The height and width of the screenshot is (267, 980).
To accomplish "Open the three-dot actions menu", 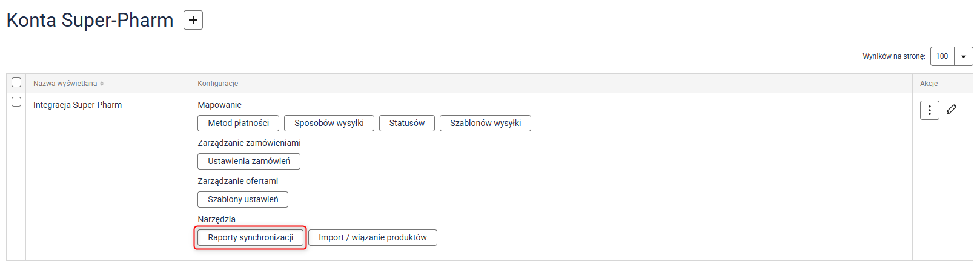I will [929, 110].
